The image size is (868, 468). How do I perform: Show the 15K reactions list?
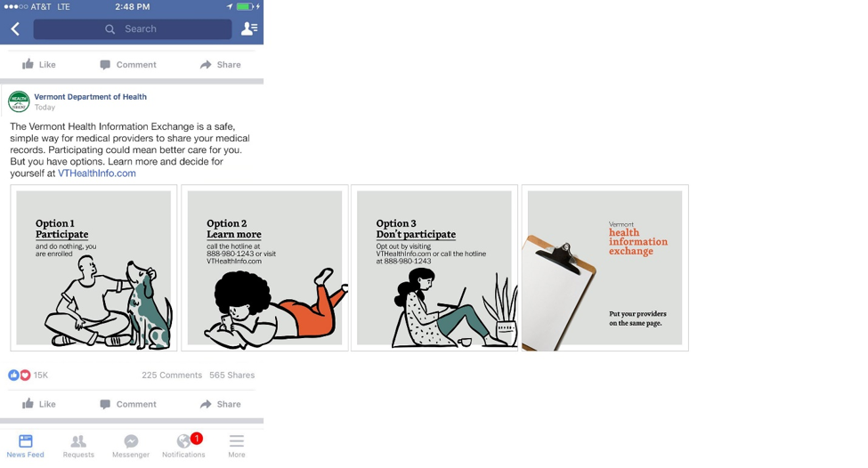pyautogui.click(x=28, y=375)
